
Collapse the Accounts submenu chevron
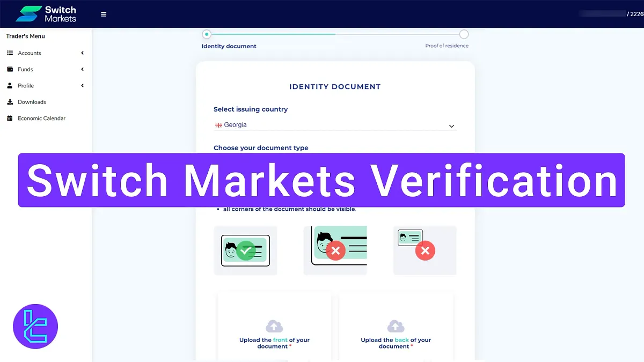click(82, 53)
